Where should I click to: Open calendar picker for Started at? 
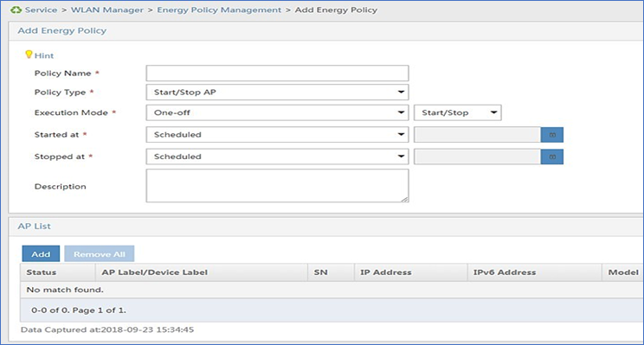552,135
